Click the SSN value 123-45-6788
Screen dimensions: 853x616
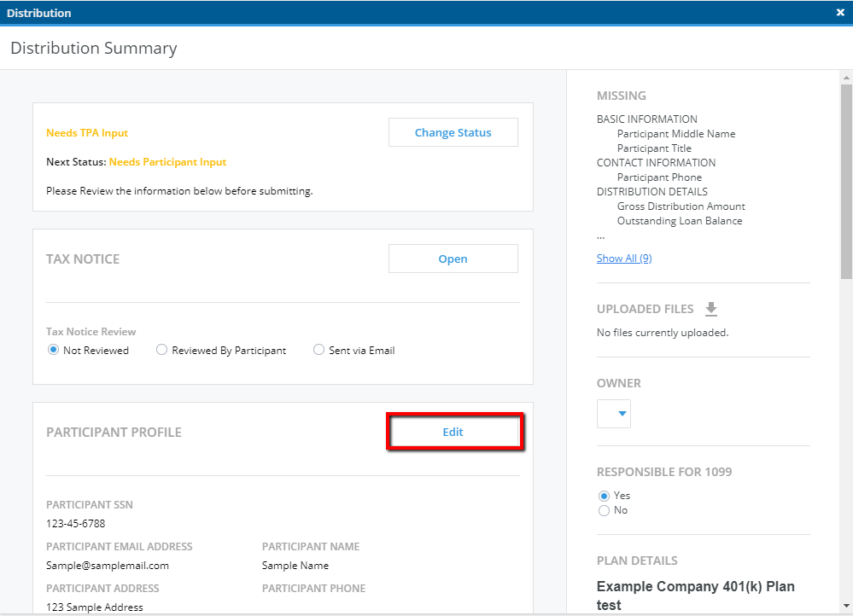tap(76, 524)
